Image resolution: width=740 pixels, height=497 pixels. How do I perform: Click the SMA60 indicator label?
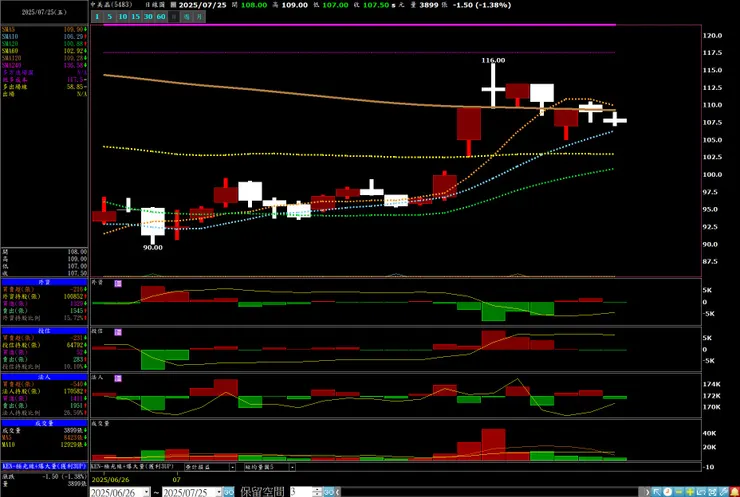tap(10, 51)
